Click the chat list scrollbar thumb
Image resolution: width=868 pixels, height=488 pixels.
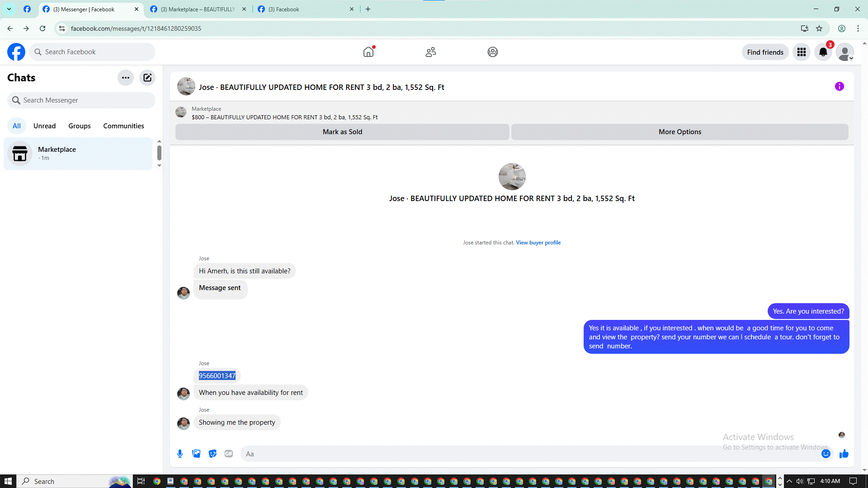pos(159,153)
